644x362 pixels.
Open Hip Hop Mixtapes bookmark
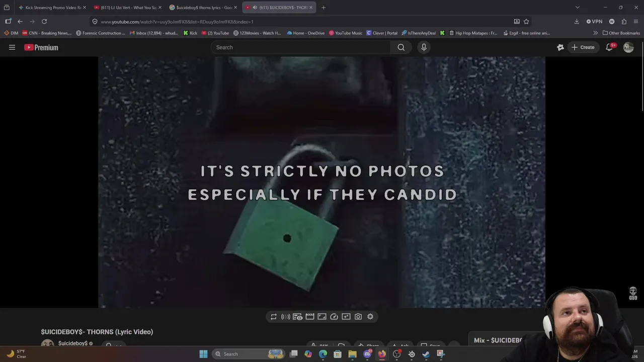[x=472, y=33]
